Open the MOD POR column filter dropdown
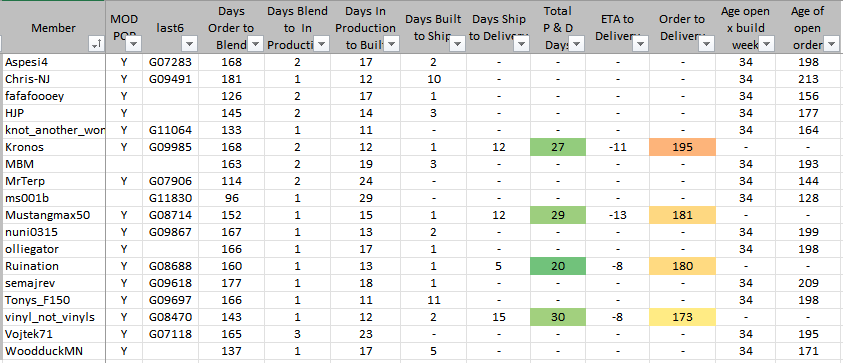The width and height of the screenshot is (843, 363). (x=134, y=45)
